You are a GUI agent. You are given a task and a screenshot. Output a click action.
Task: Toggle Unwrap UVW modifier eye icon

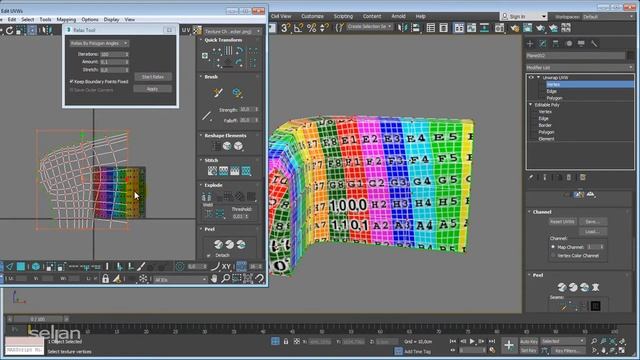pyautogui.click(x=531, y=77)
